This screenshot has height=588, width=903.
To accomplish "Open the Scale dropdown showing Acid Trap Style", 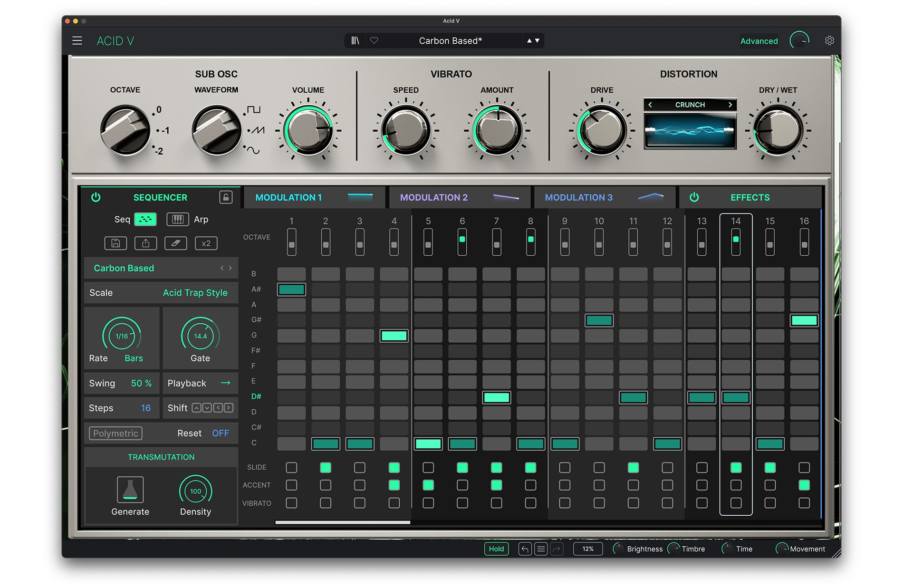I will 195,292.
